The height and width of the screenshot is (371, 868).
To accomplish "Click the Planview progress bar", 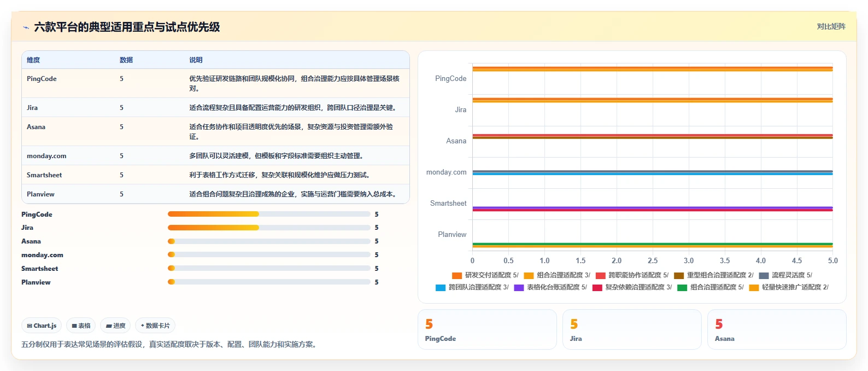I will (x=269, y=282).
